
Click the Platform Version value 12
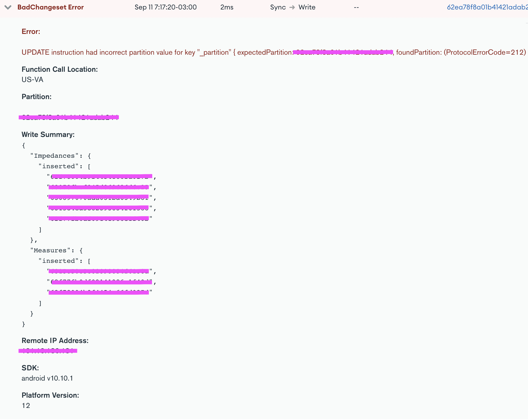coord(26,406)
